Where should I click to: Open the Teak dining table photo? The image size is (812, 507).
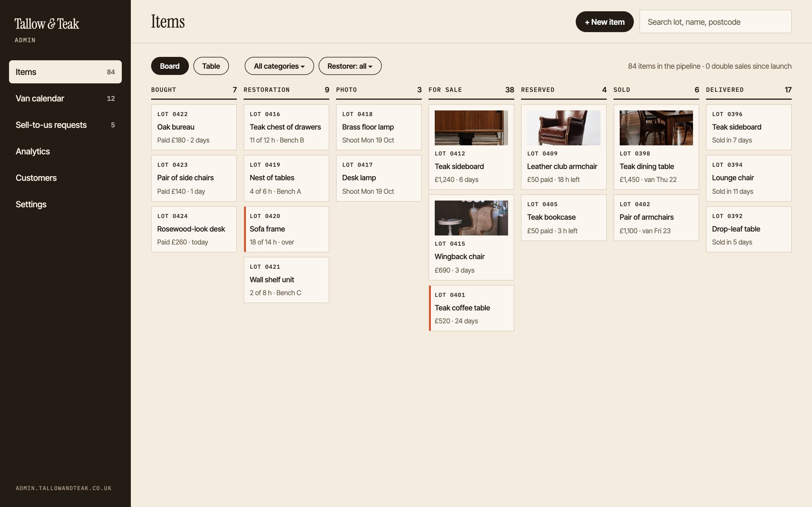click(x=656, y=128)
